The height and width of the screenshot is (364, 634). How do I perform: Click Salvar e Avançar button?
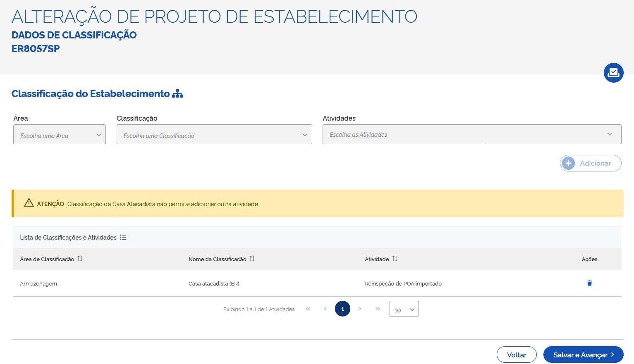pos(583,354)
